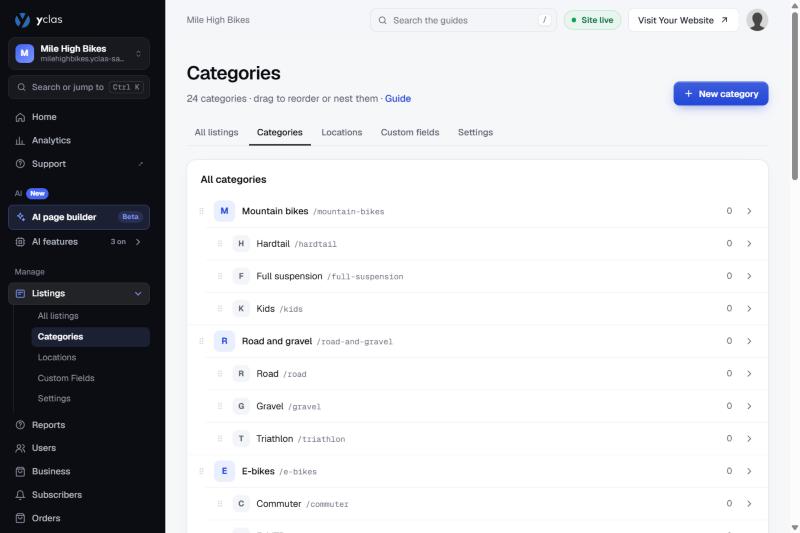The image size is (800, 533).
Task: Open the Analytics sidebar item
Action: coord(79,140)
